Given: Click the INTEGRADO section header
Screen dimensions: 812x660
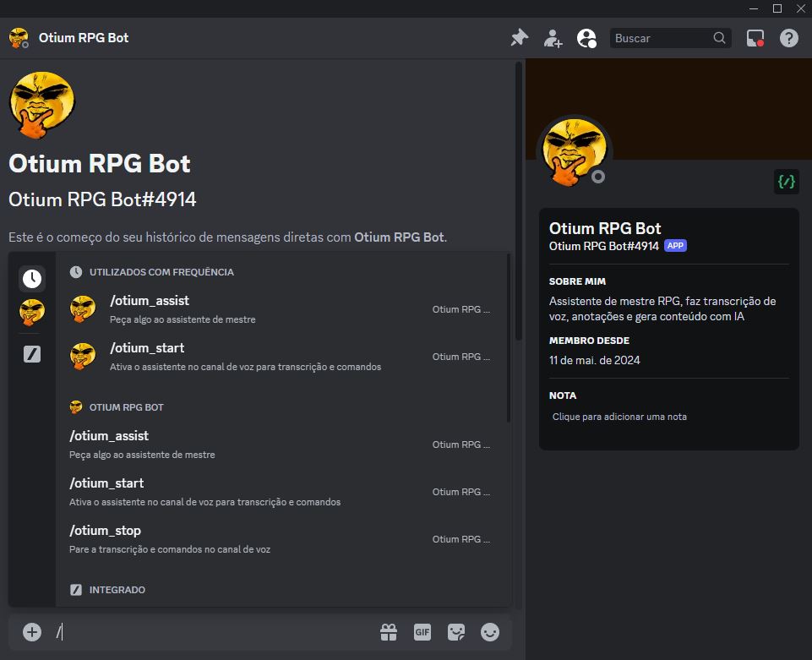Looking at the screenshot, I should [x=117, y=590].
